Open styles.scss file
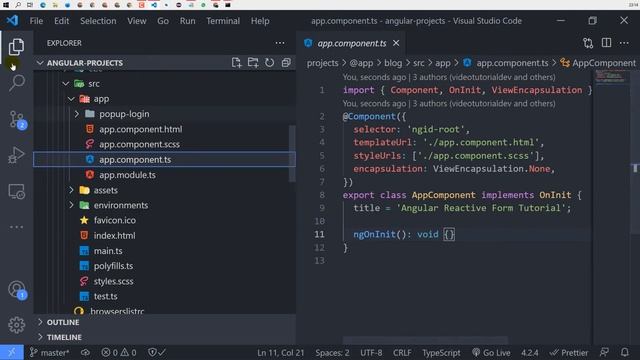 pyautogui.click(x=113, y=281)
